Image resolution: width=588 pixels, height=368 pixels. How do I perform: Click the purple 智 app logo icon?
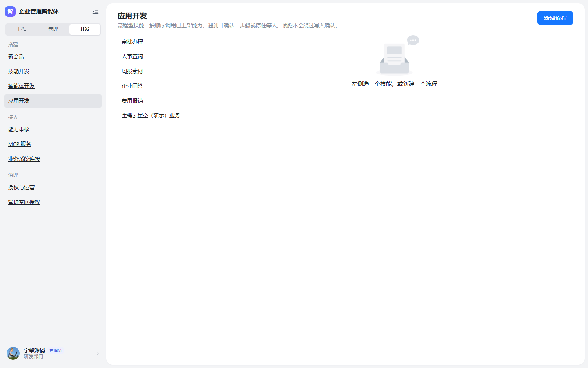(x=10, y=11)
